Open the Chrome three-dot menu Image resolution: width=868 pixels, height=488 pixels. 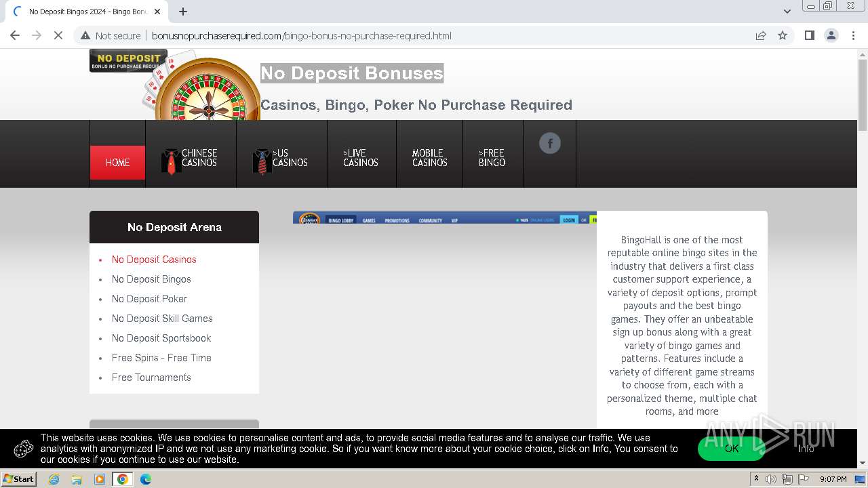point(853,35)
